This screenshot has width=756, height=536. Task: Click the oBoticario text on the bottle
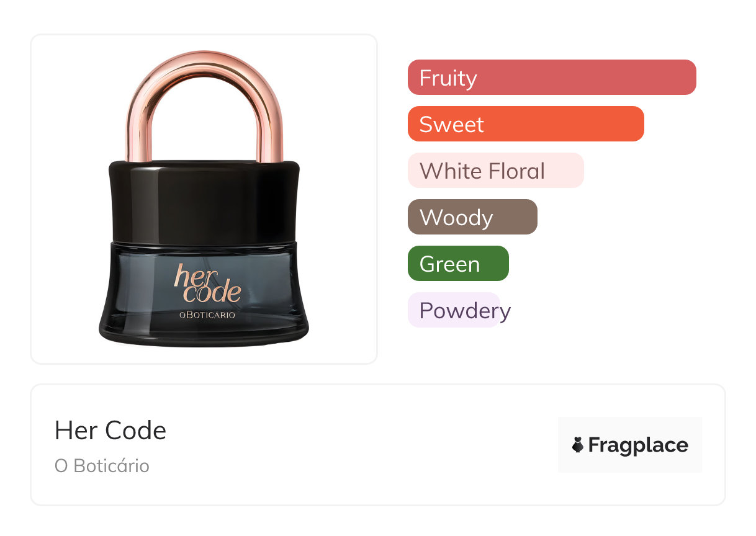click(207, 315)
